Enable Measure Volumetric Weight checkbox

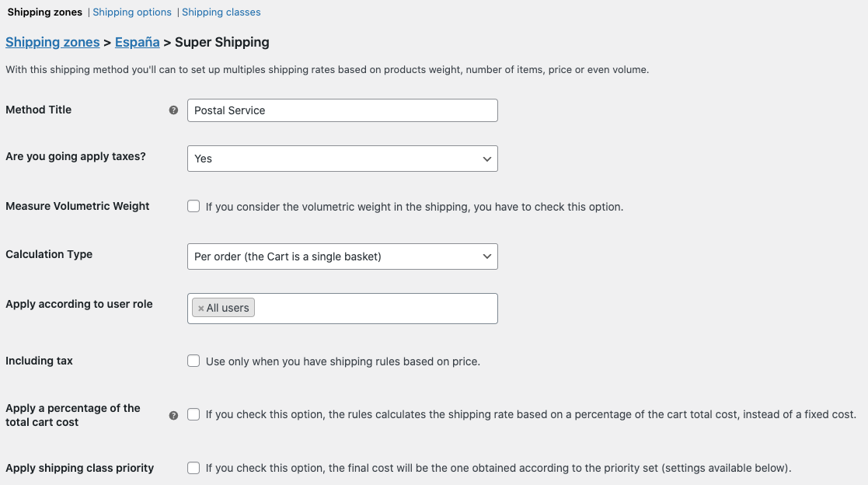click(x=193, y=207)
